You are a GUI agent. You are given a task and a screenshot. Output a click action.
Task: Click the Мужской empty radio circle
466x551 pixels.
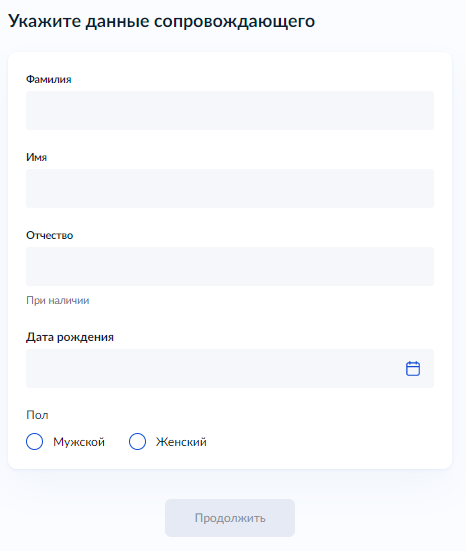(x=34, y=441)
